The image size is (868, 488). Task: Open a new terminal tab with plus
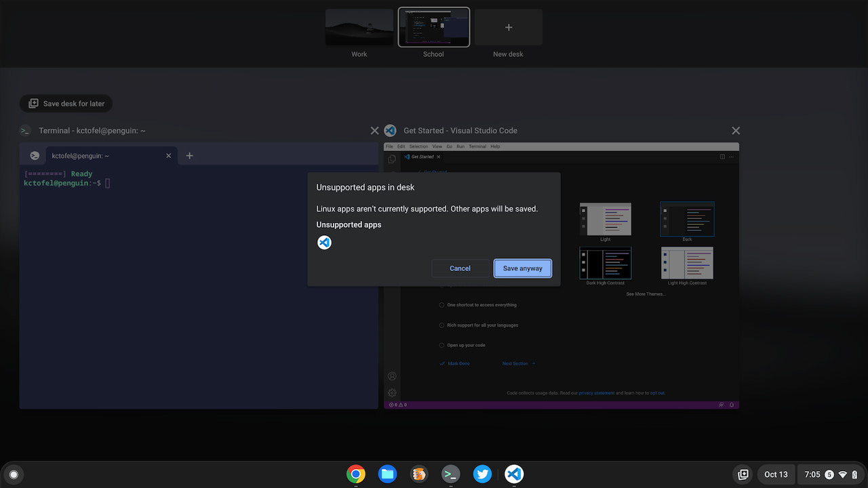pyautogui.click(x=189, y=156)
